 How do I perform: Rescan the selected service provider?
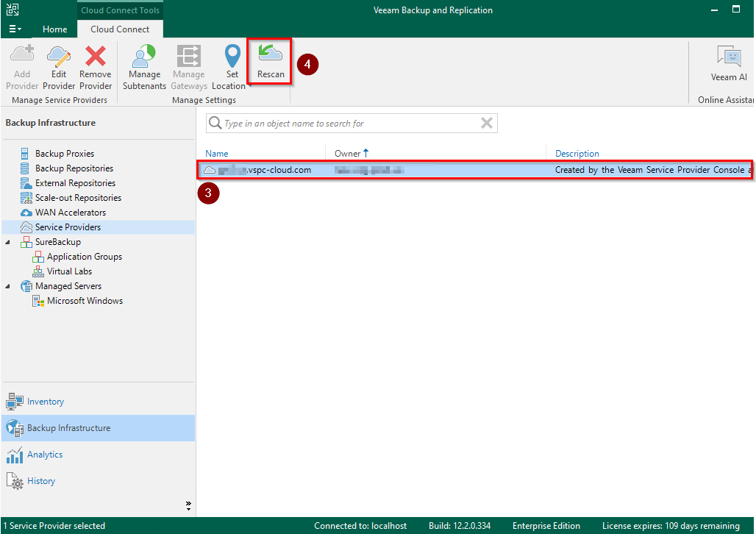pos(271,62)
